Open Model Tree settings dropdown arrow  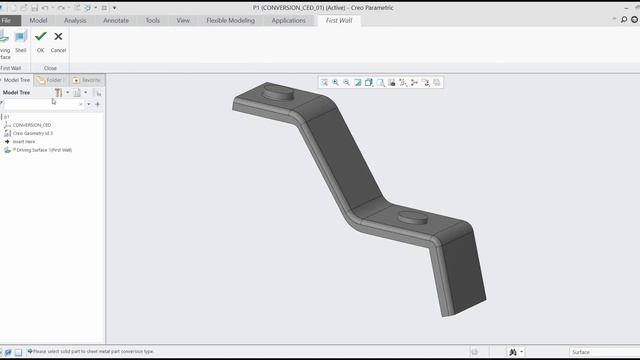point(68,93)
